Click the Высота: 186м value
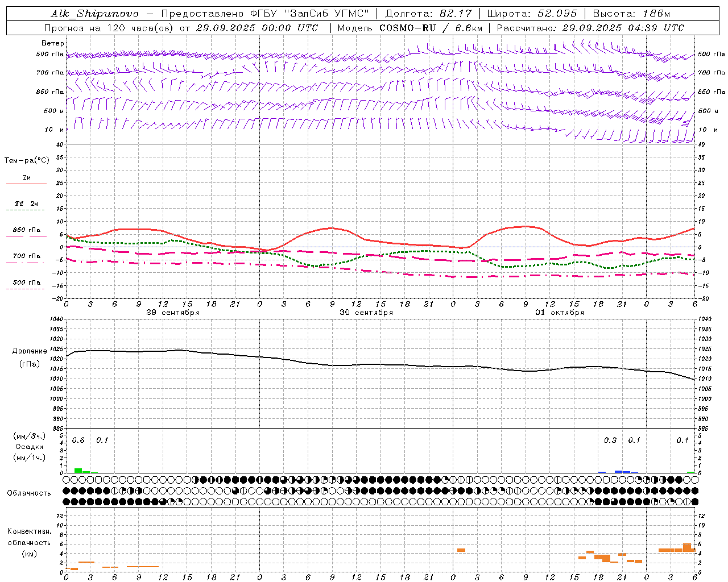Image resolution: width=728 pixels, height=582 pixels. [631, 14]
